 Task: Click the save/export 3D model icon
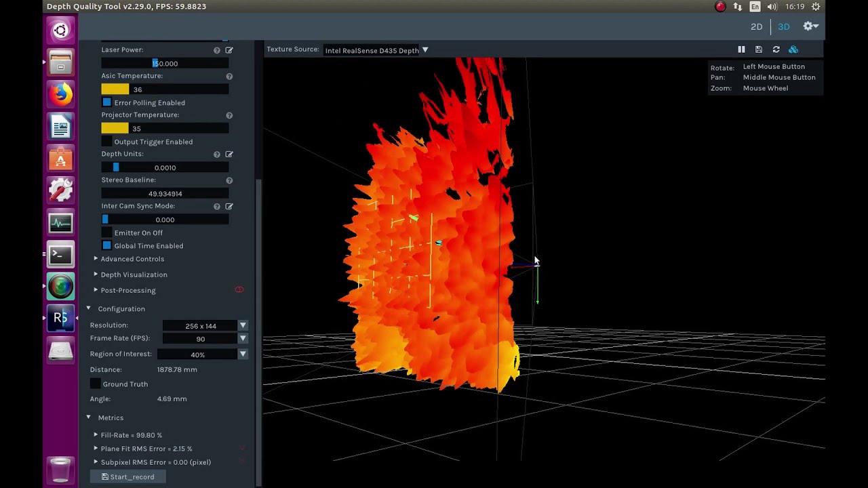click(x=759, y=49)
